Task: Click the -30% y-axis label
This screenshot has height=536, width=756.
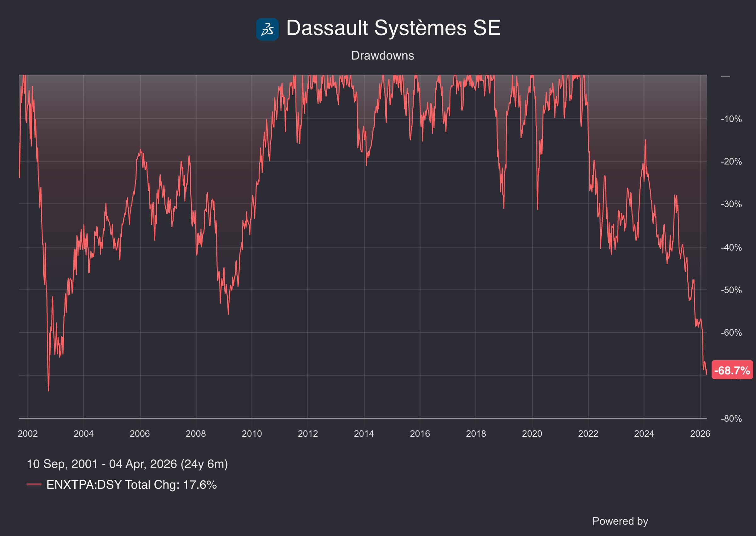Action: coord(731,204)
